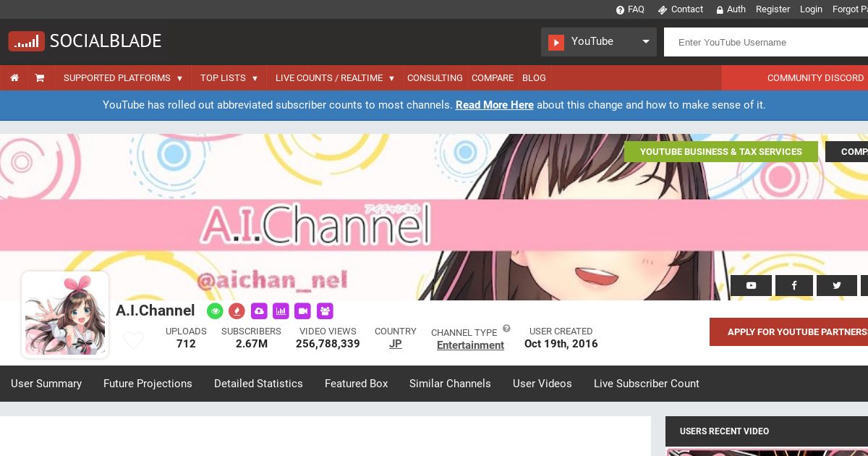Click the A.I.Channel avatar image
This screenshot has width=868, height=456.
tap(65, 315)
